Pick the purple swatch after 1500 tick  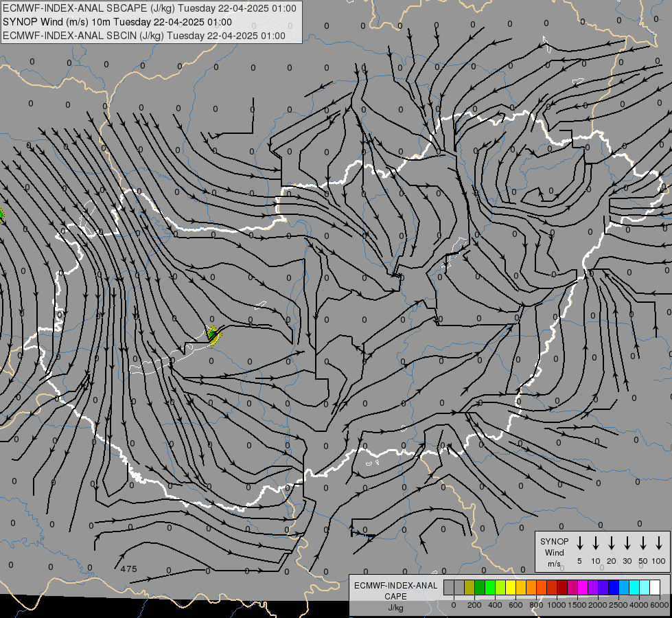tap(593, 587)
